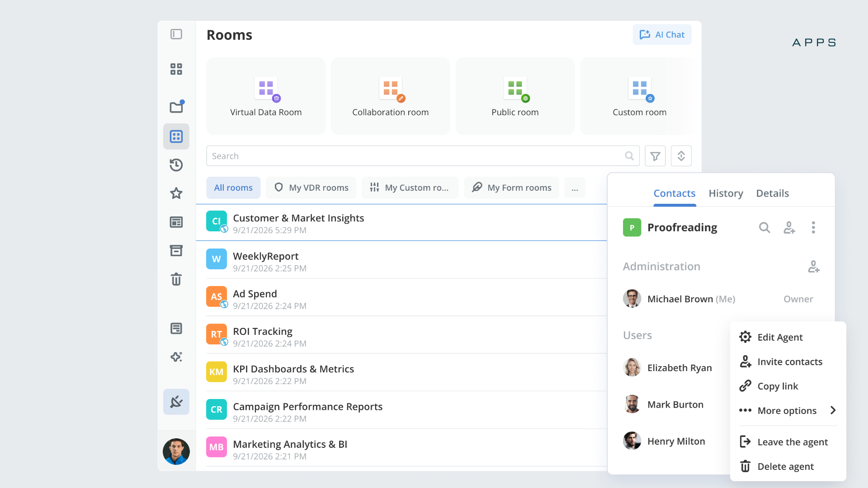868x488 pixels.
Task: Add administrator icon in Administration section
Action: (814, 267)
